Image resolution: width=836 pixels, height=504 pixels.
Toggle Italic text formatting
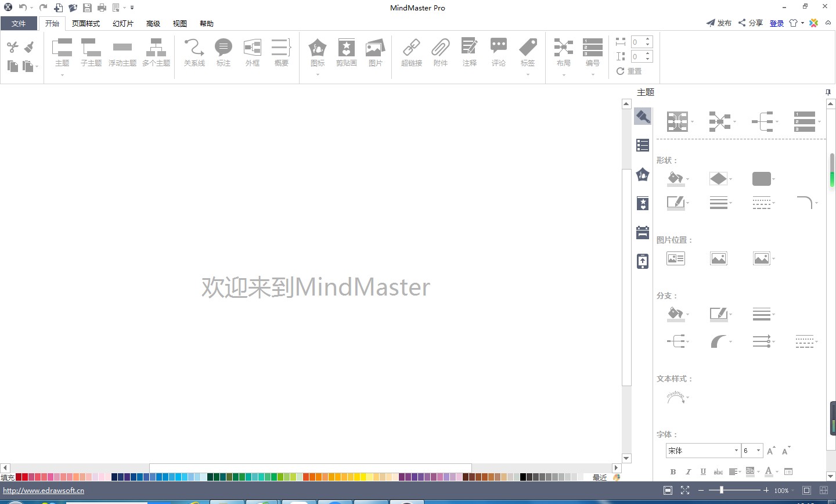[688, 471]
